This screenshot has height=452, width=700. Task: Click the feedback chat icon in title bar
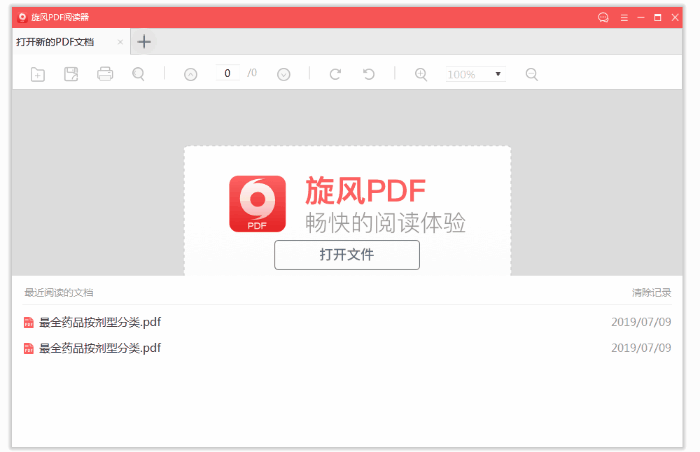(603, 17)
